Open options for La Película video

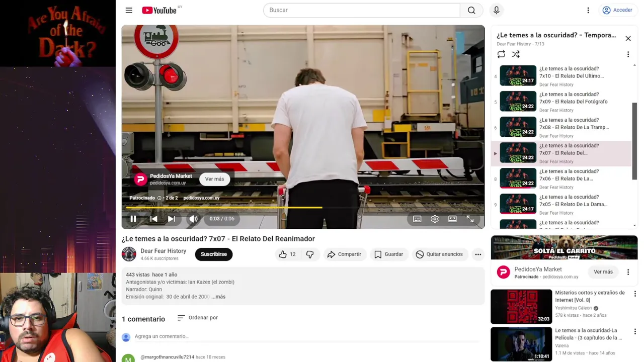pos(635,332)
